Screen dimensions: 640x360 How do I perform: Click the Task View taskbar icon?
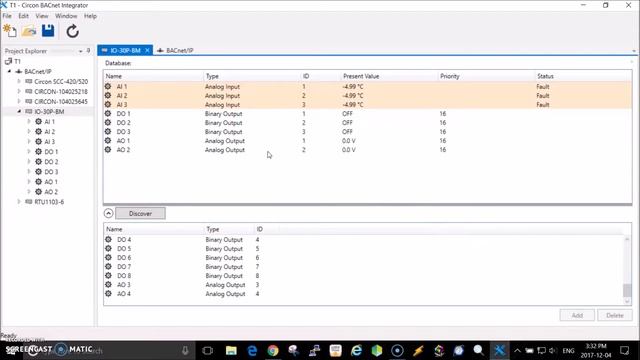(207, 350)
